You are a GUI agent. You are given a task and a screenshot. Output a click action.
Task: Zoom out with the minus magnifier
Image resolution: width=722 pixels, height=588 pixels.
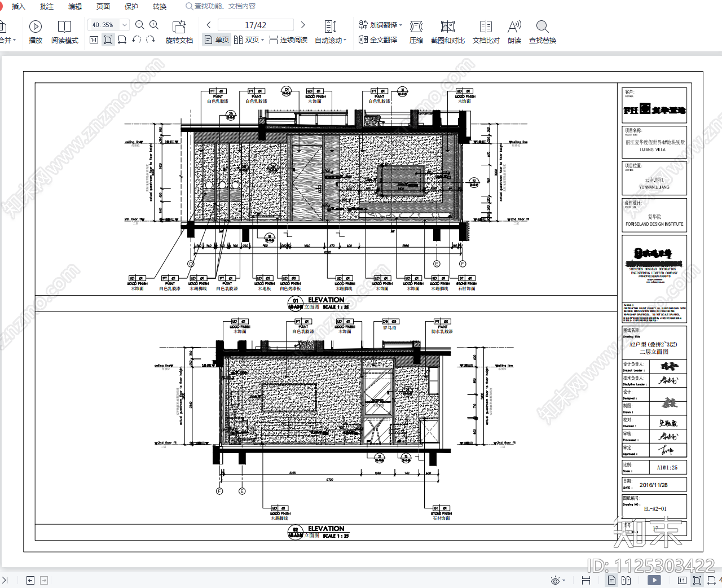click(140, 25)
